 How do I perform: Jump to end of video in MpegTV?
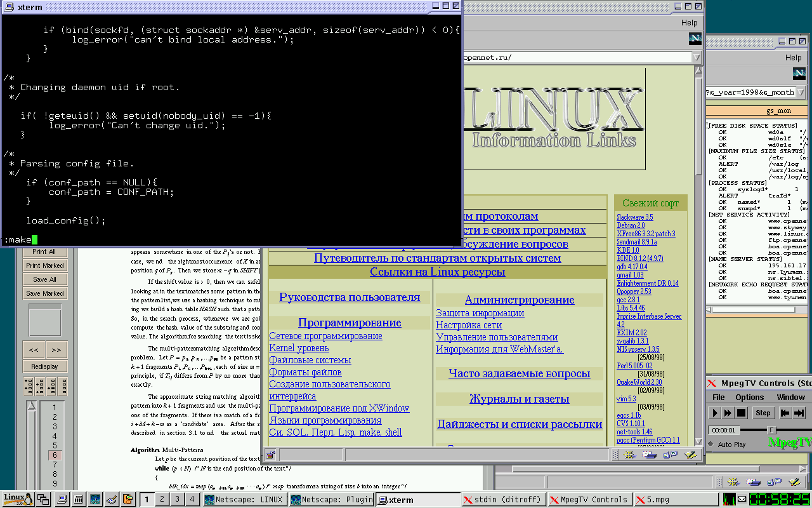tap(799, 413)
